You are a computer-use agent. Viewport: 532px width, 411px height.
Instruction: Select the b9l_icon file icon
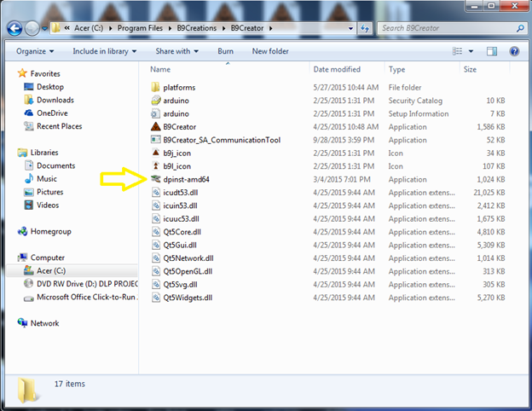click(x=155, y=166)
